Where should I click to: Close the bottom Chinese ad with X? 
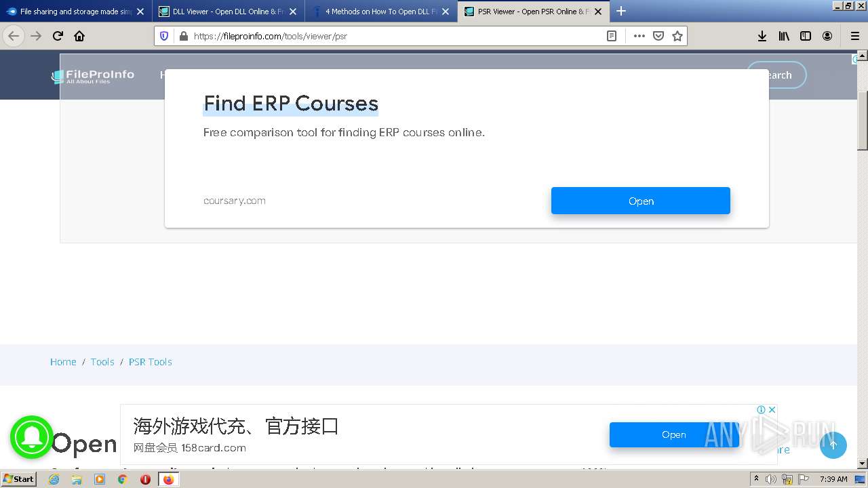tap(772, 409)
